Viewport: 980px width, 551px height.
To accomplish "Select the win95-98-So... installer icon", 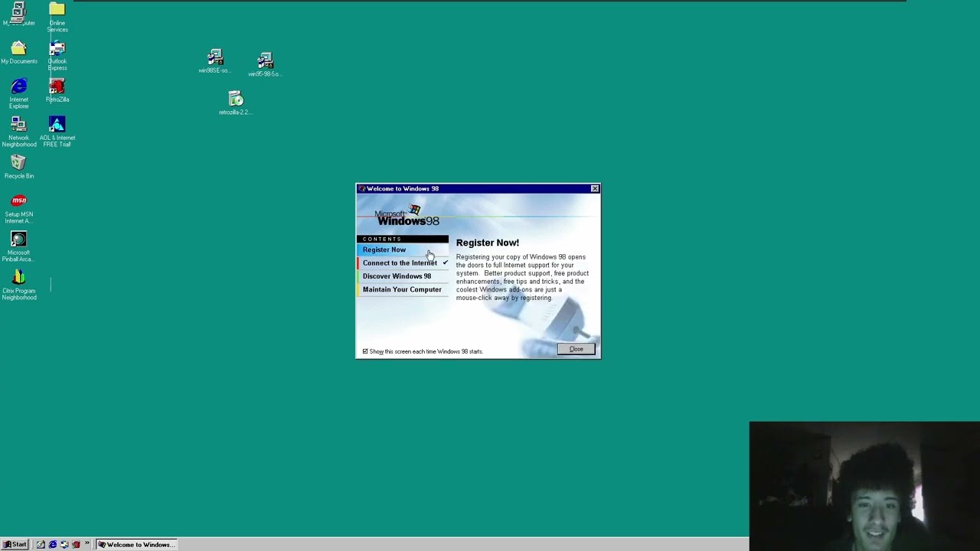I will 264,64.
